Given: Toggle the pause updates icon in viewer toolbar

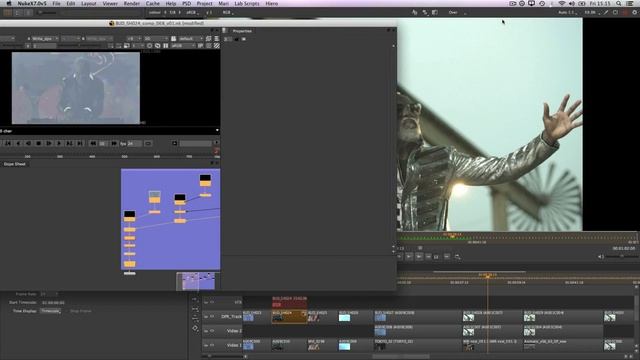Looking at the screenshot, I should [166, 46].
